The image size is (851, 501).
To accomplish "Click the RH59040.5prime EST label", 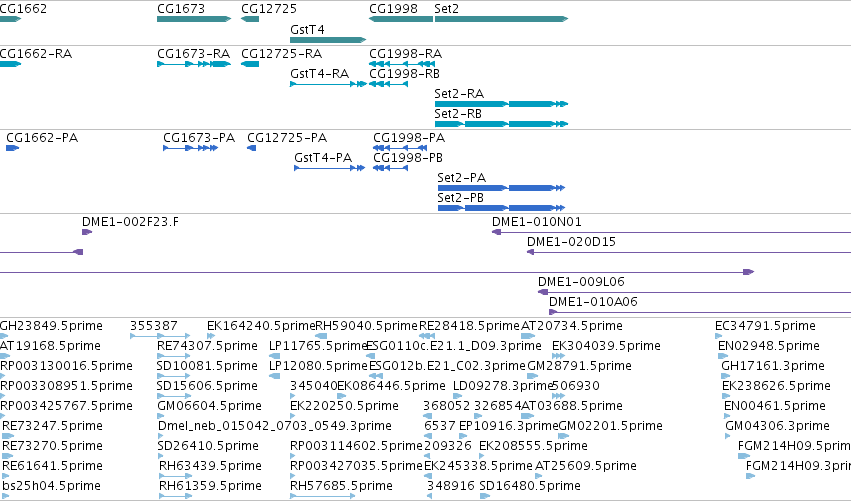I will click(367, 326).
